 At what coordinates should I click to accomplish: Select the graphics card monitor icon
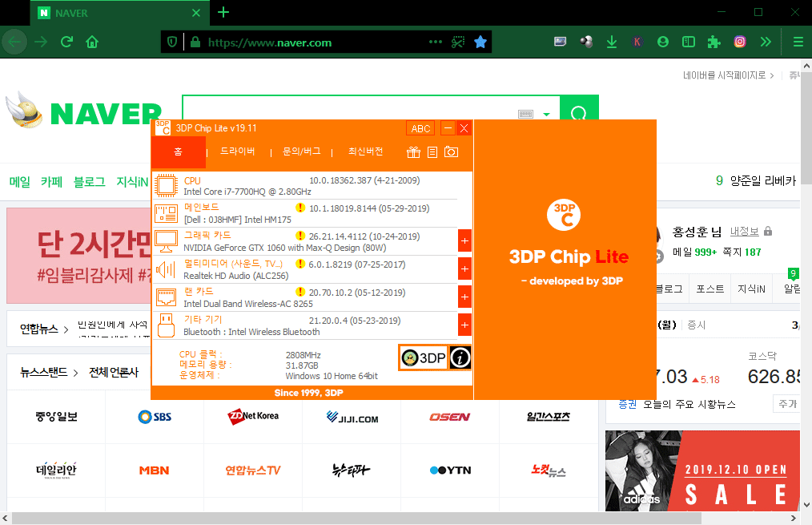(x=167, y=241)
